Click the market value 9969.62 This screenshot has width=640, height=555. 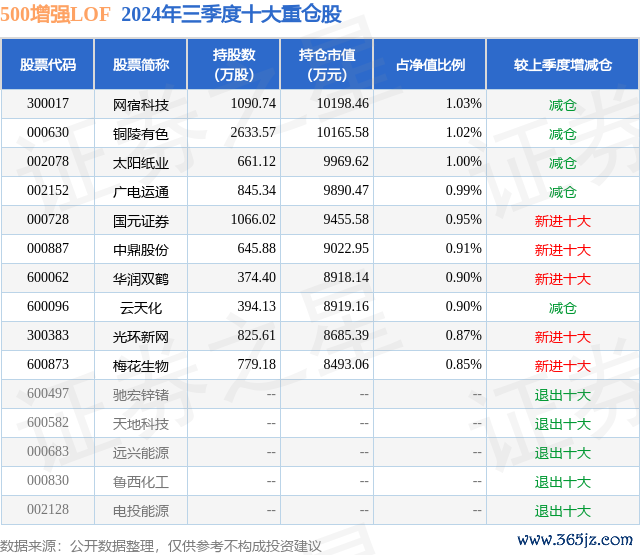point(346,162)
